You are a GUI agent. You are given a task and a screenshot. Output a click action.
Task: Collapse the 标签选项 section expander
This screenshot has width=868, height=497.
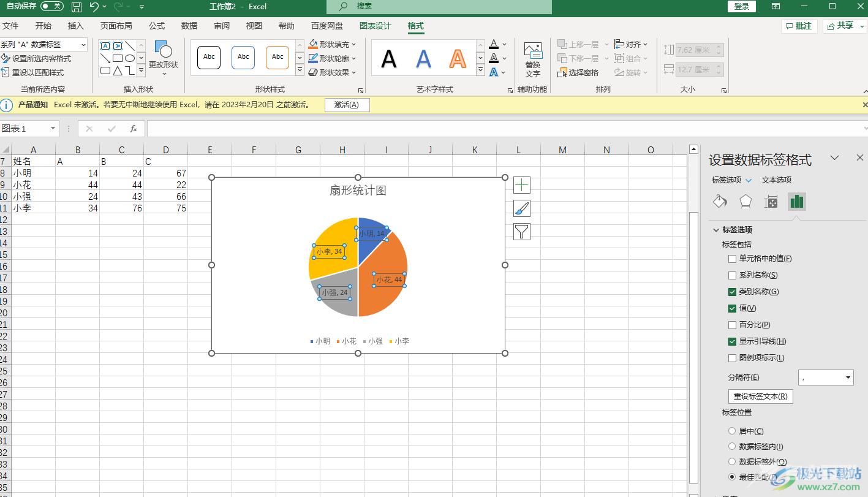pyautogui.click(x=715, y=230)
